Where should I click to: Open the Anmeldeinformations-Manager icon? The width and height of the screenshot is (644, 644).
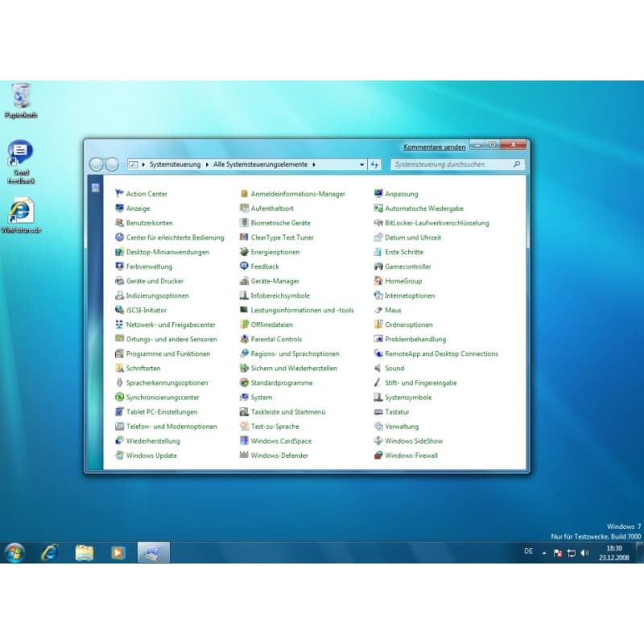(244, 193)
